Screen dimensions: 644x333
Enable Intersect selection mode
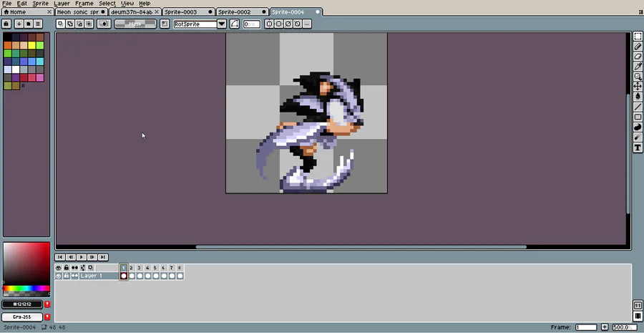point(89,24)
